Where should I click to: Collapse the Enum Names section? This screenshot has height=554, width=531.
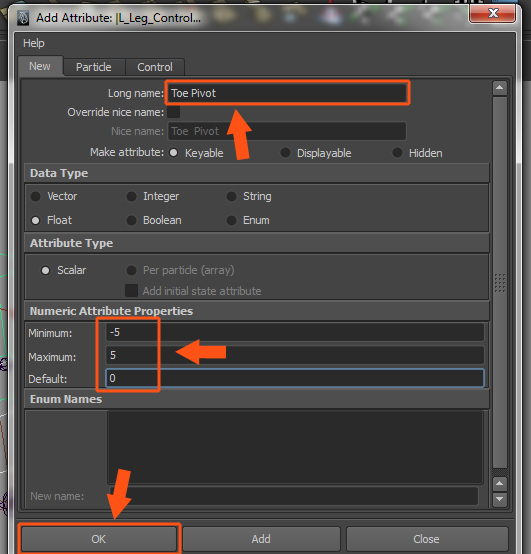point(257,399)
